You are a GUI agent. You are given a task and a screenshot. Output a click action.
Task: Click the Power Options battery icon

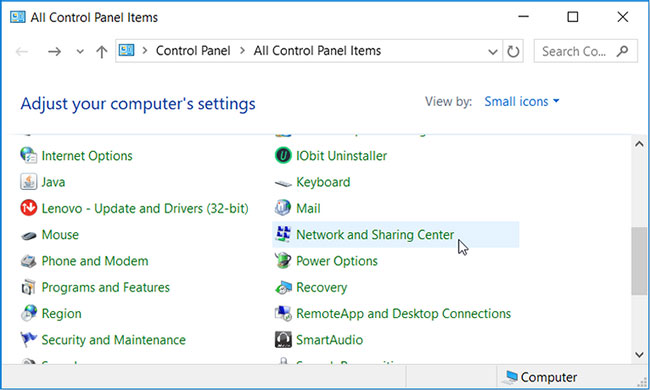tap(283, 261)
